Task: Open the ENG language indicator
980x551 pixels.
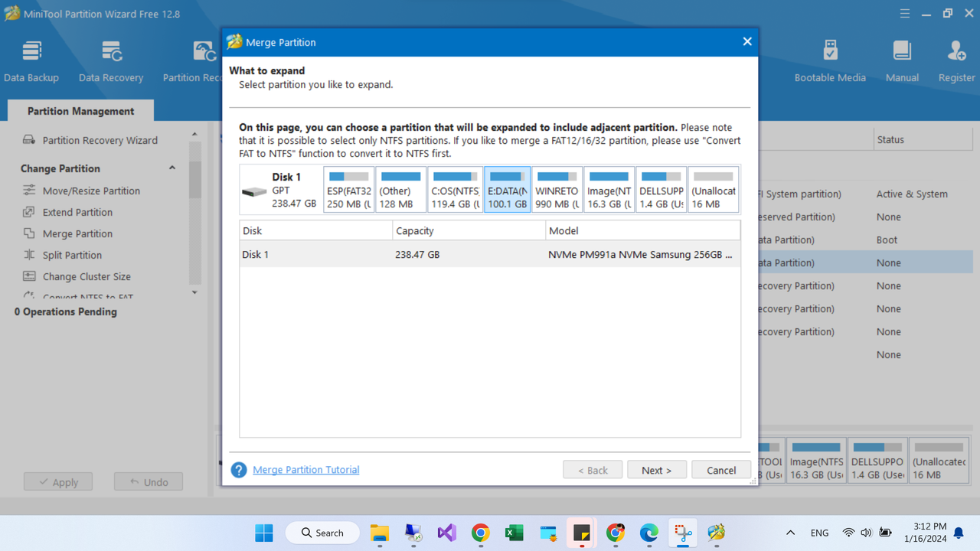Action: click(819, 533)
